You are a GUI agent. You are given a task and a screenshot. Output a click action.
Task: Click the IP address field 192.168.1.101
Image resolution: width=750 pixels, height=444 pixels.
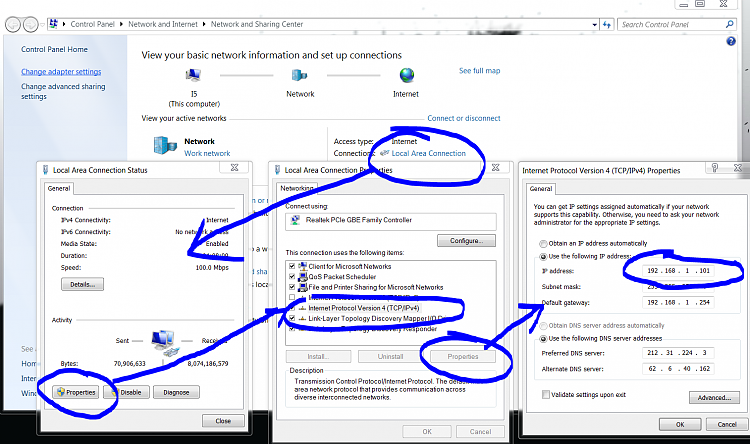pos(678,271)
